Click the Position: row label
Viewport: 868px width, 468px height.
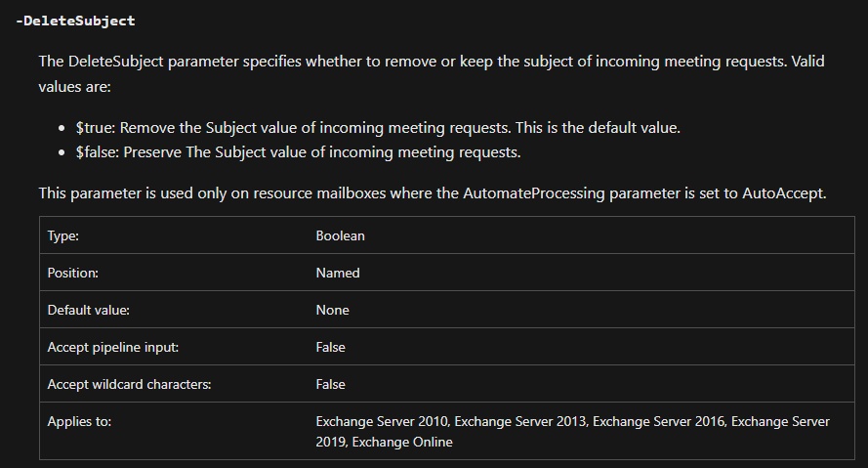(x=72, y=273)
